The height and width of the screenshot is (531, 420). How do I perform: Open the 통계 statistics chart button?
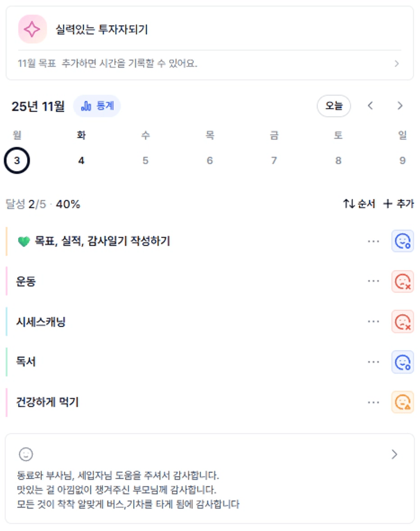click(97, 106)
